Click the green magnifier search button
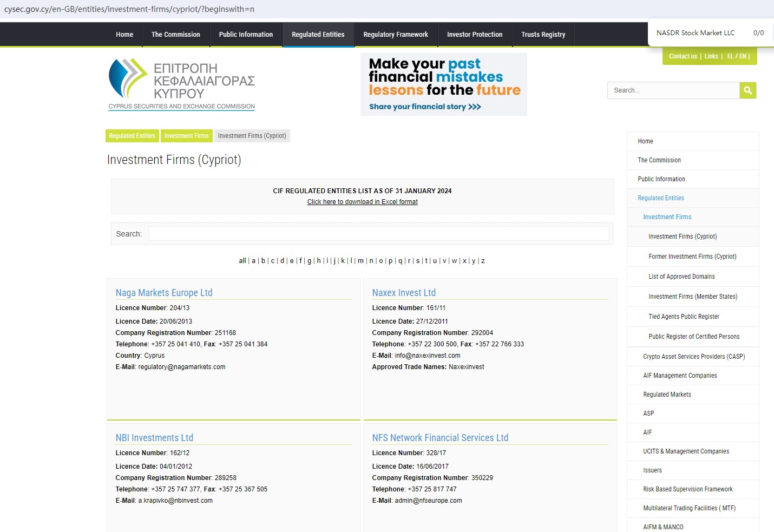This screenshot has height=532, width=774. tap(747, 90)
